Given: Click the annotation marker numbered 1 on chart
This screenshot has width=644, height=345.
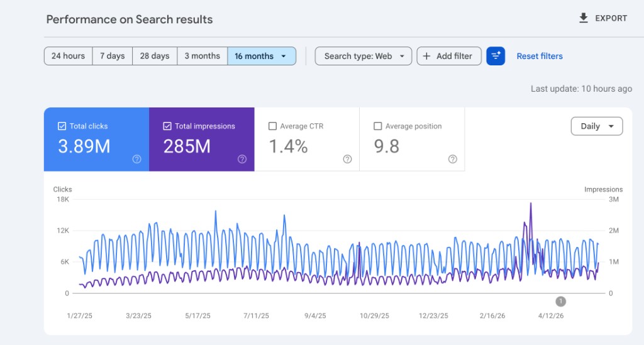Looking at the screenshot, I should click(560, 302).
